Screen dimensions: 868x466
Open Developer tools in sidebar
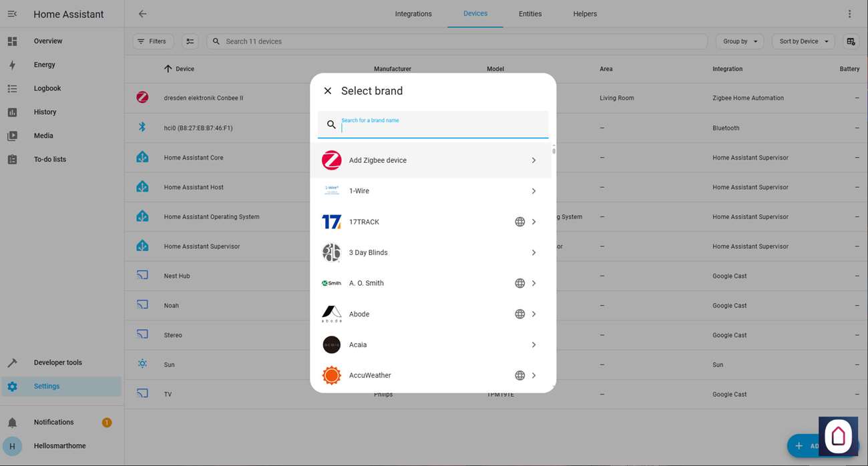point(57,363)
